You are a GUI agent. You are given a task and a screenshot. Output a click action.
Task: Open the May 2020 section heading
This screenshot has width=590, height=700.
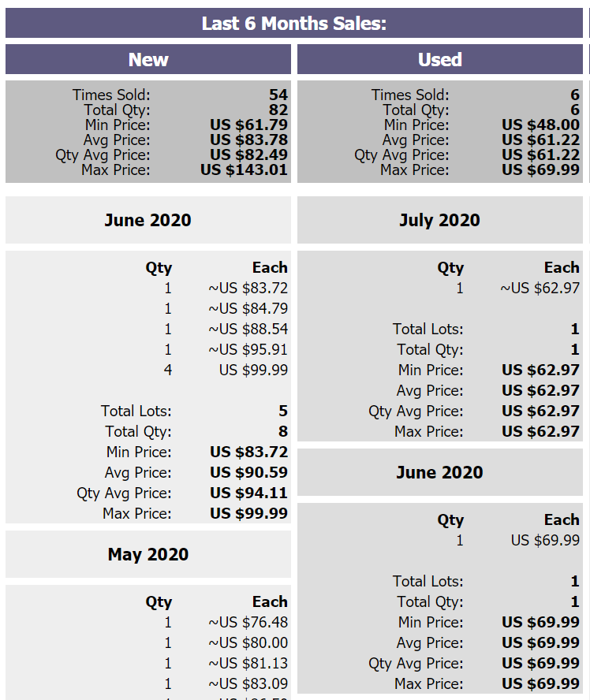(148, 554)
